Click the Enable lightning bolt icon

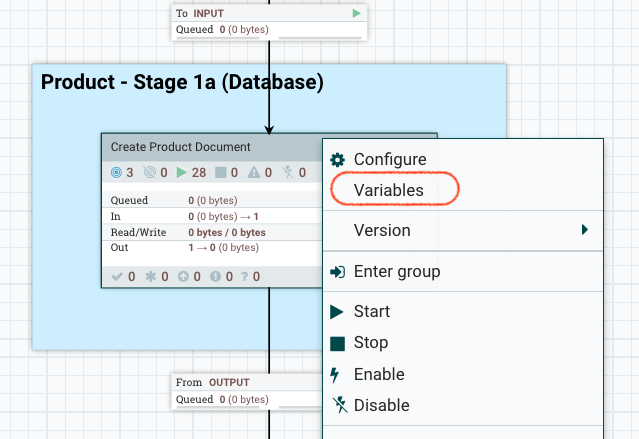(338, 375)
